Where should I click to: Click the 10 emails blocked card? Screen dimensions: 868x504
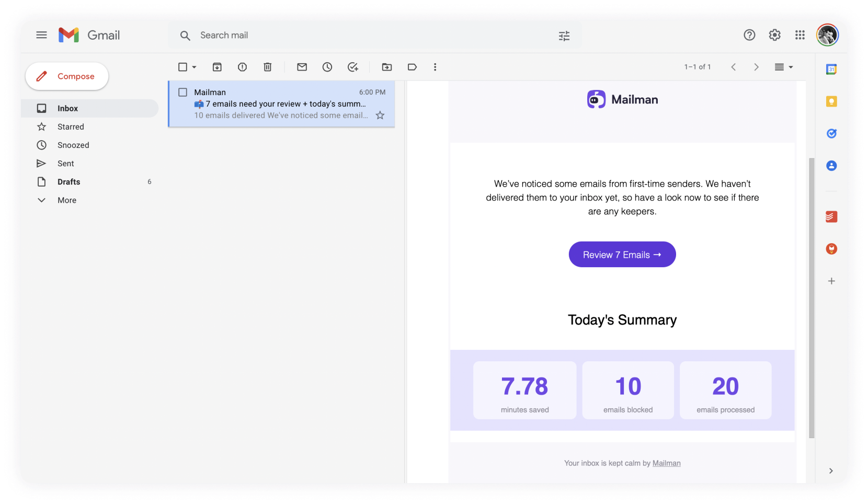pyautogui.click(x=628, y=390)
